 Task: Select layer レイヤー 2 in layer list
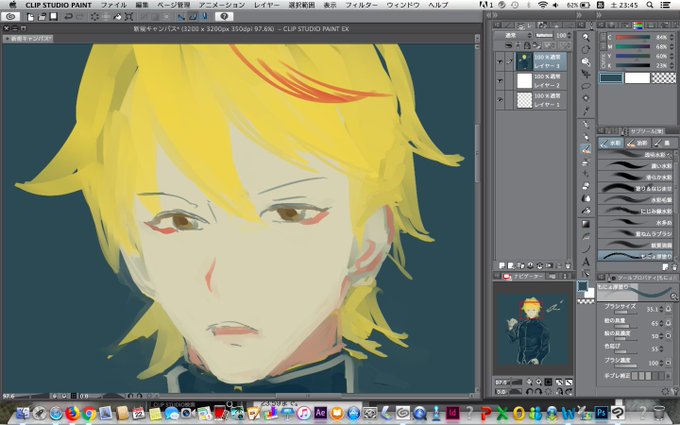[541, 81]
